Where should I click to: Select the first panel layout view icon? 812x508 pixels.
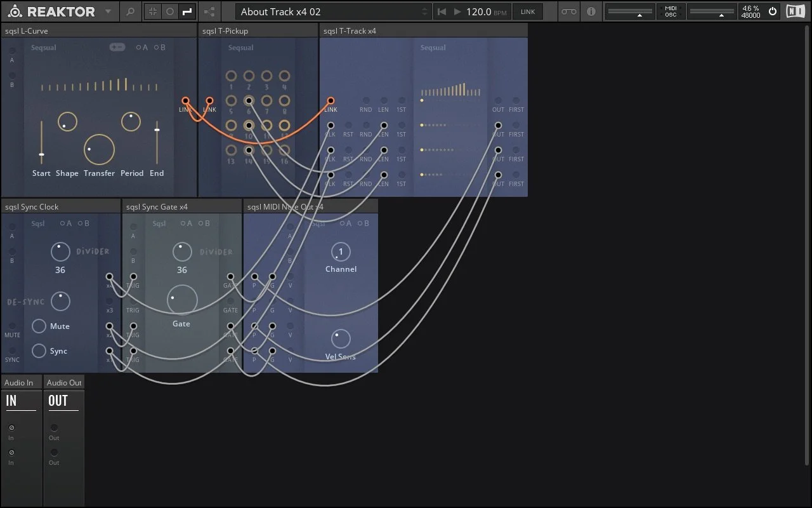(153, 11)
